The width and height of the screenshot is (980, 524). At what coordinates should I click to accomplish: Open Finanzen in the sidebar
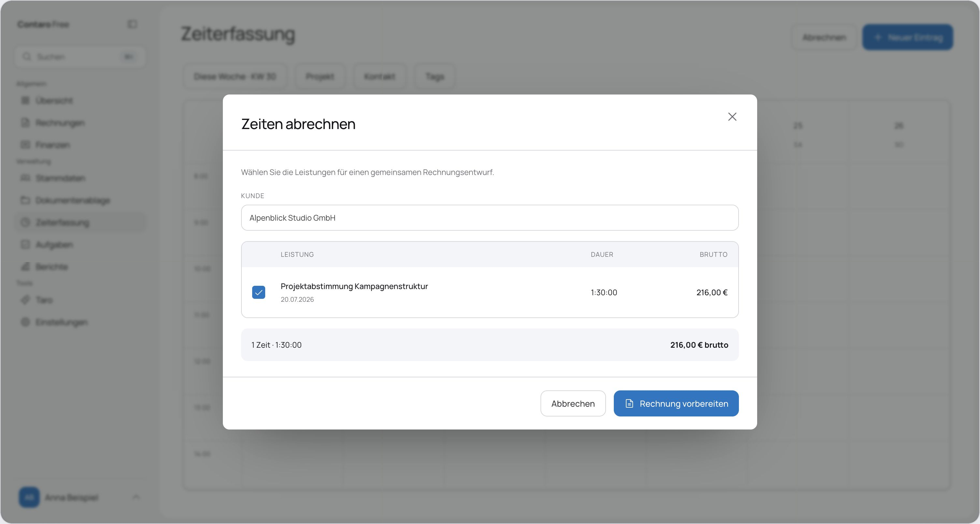tap(80, 145)
